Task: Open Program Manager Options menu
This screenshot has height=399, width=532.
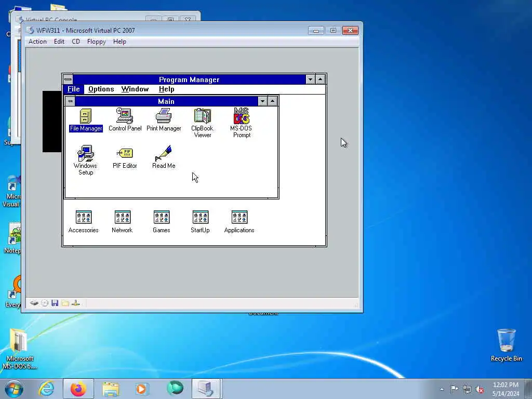Action: (x=101, y=89)
